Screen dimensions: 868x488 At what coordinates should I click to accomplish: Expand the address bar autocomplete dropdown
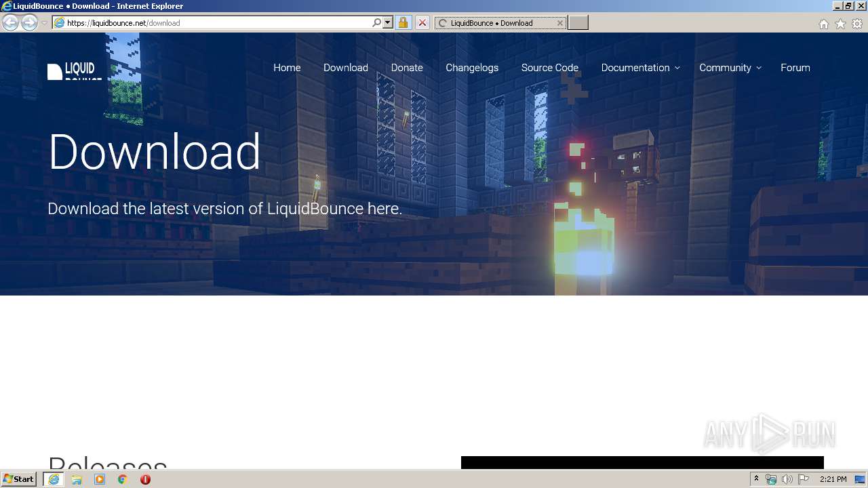[388, 23]
